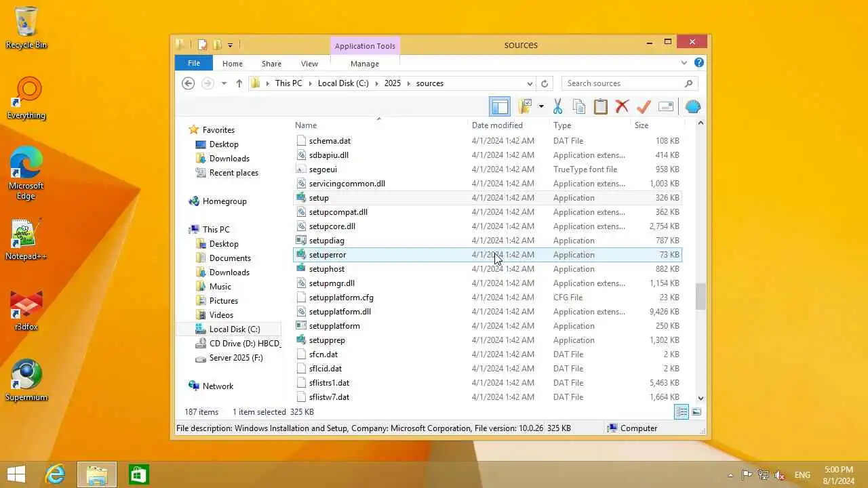Select the Application Tools contextual tab
This screenshot has width=868, height=488.
click(x=365, y=46)
